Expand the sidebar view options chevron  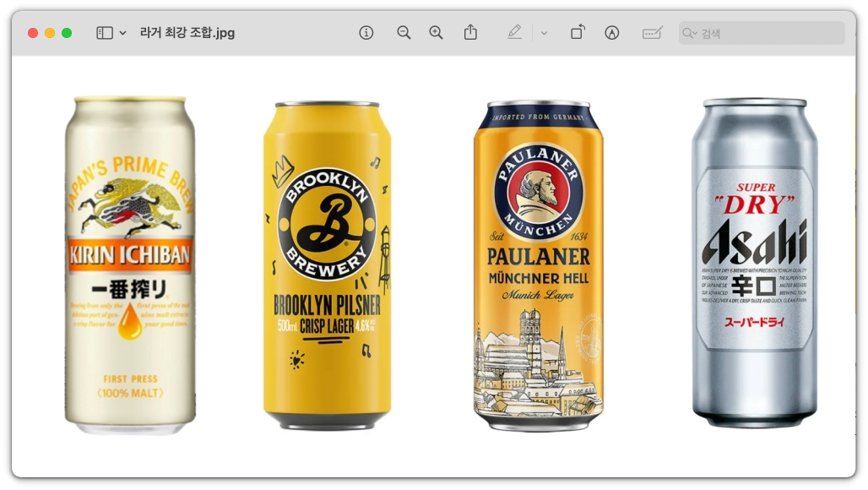123,33
